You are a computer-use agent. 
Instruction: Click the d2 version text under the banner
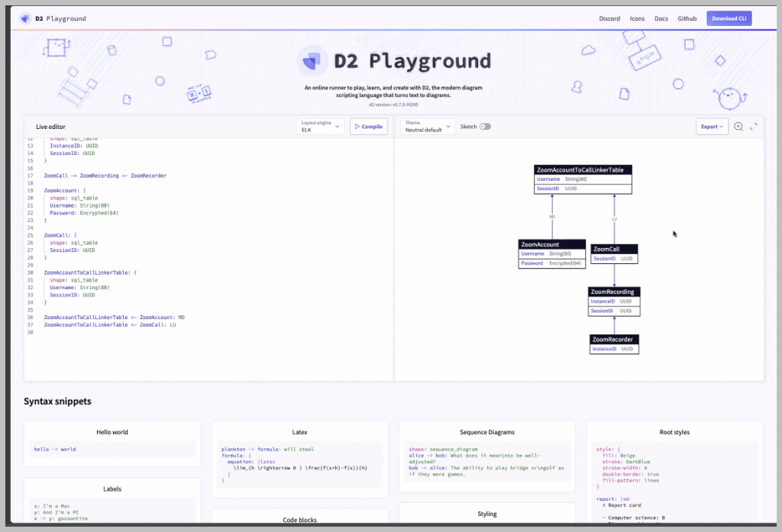tap(393, 105)
